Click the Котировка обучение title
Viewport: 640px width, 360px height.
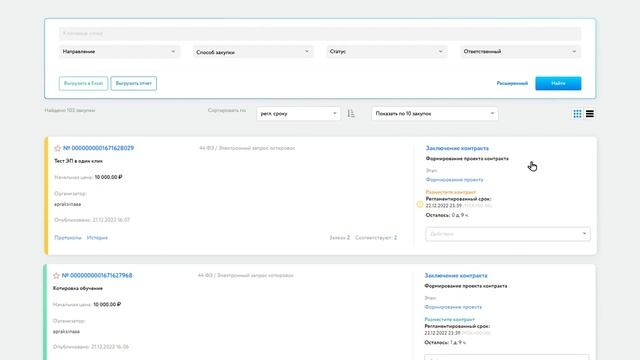tap(78, 288)
